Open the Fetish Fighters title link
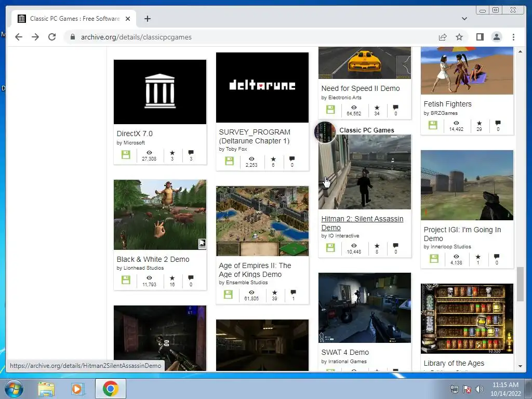This screenshot has height=399, width=532. click(447, 104)
